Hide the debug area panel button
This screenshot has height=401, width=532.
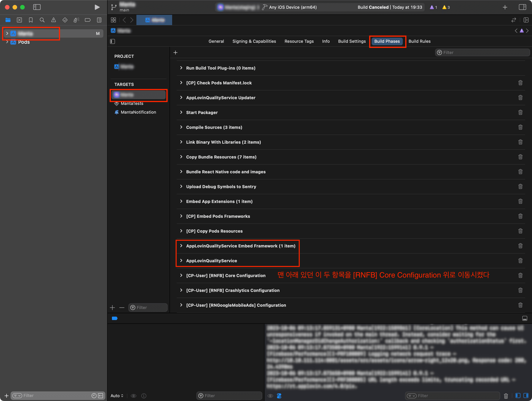[525, 318]
